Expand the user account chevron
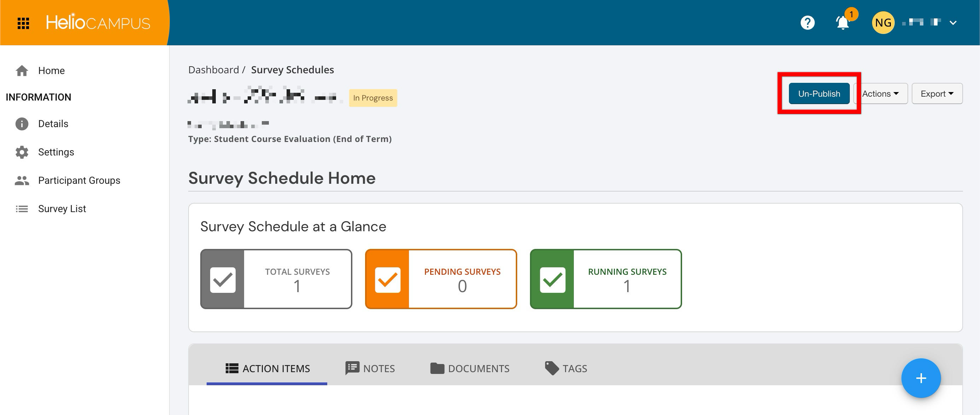This screenshot has width=980, height=415. coord(953,23)
